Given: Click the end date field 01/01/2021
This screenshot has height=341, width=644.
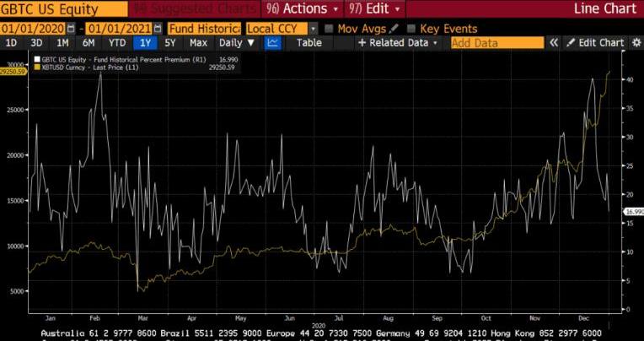Looking at the screenshot, I should click(x=120, y=29).
